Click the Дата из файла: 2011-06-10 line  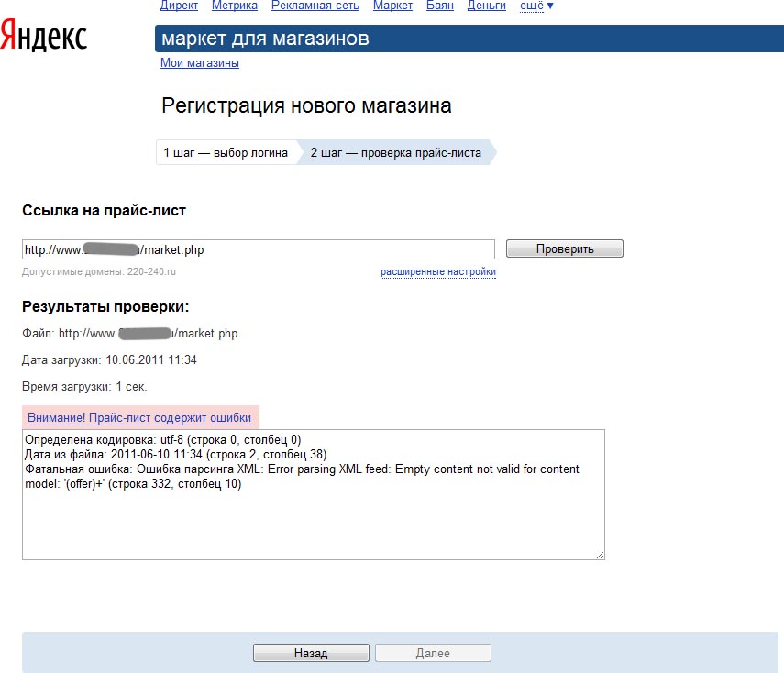tap(176, 455)
